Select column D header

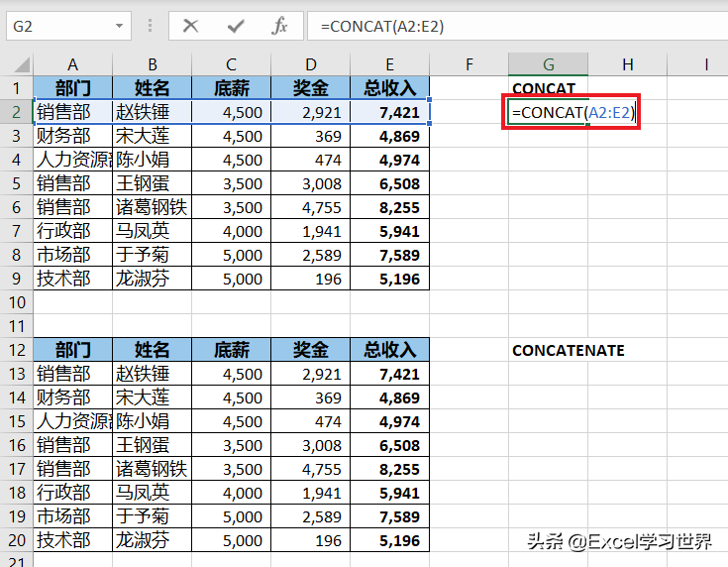tap(311, 64)
